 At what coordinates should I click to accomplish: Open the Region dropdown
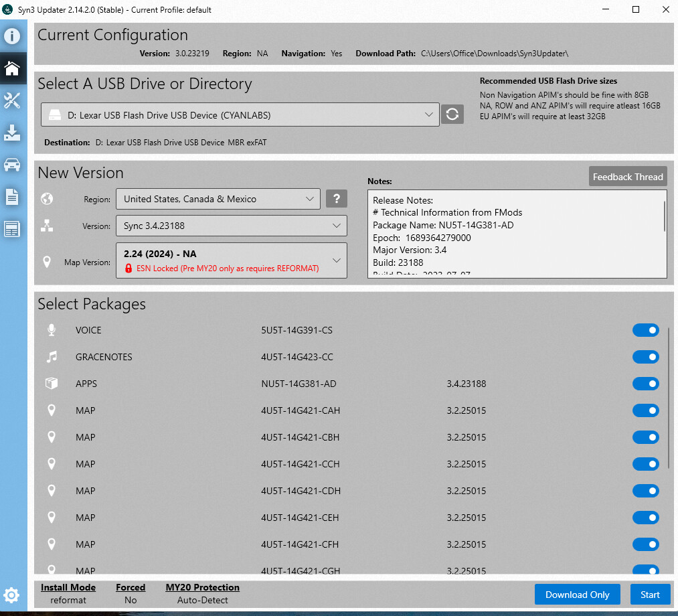coord(218,199)
